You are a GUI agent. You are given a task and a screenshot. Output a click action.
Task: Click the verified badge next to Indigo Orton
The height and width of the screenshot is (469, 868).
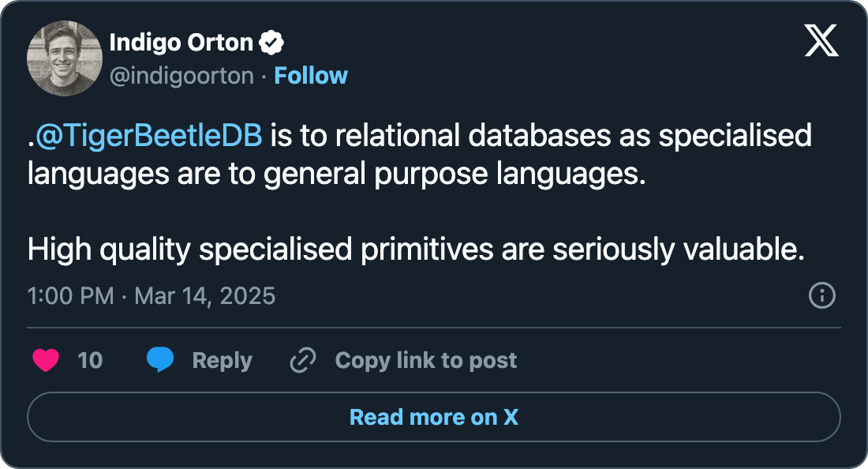[x=273, y=44]
